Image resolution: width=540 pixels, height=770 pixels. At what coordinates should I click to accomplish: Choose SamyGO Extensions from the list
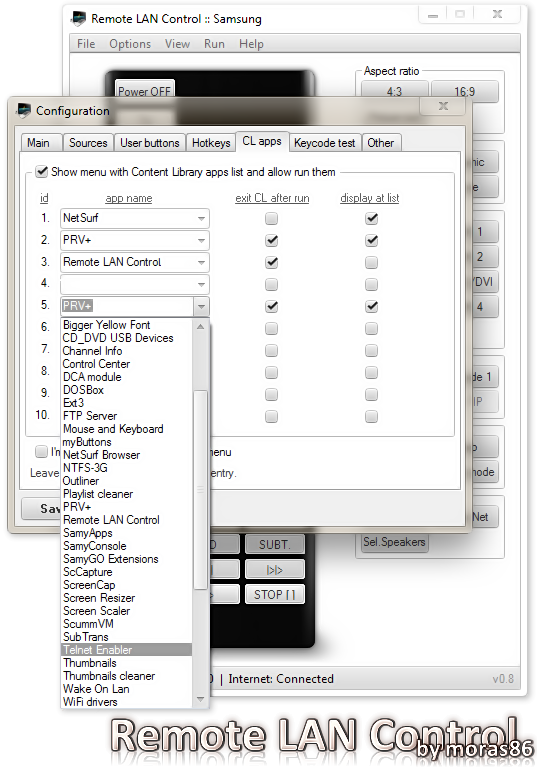point(126,559)
